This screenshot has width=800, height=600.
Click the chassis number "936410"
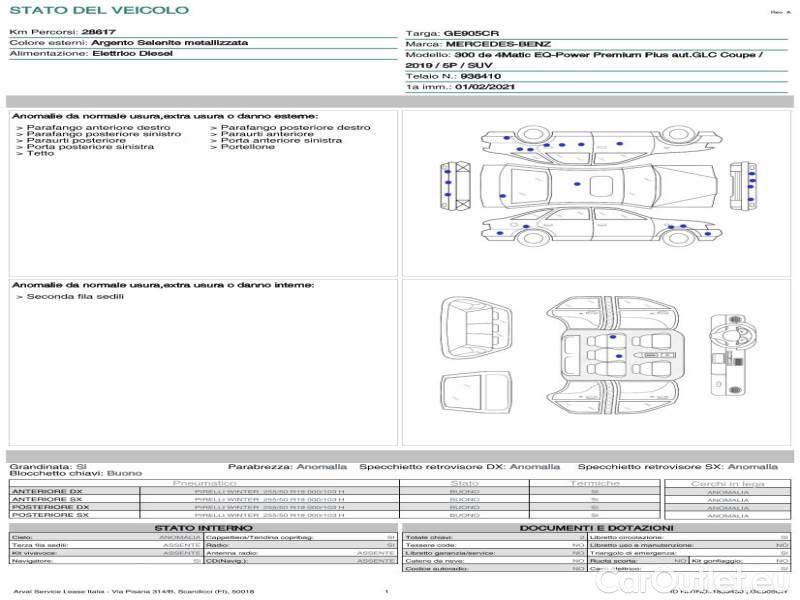(x=480, y=76)
